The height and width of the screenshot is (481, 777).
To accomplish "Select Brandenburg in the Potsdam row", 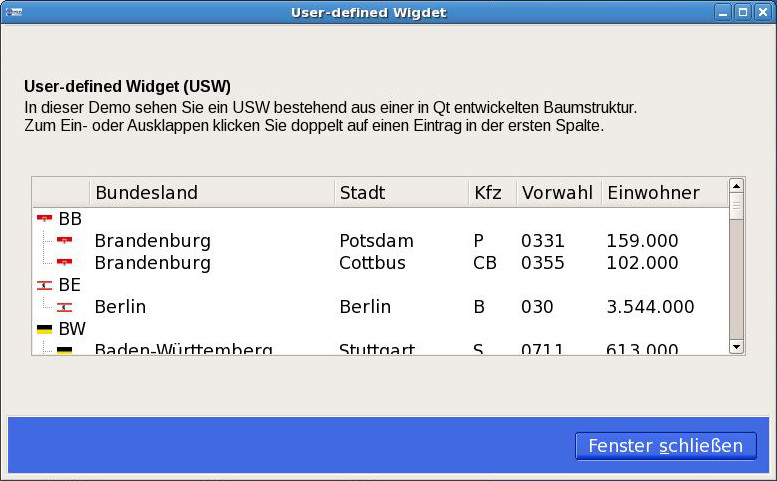I will (x=153, y=241).
